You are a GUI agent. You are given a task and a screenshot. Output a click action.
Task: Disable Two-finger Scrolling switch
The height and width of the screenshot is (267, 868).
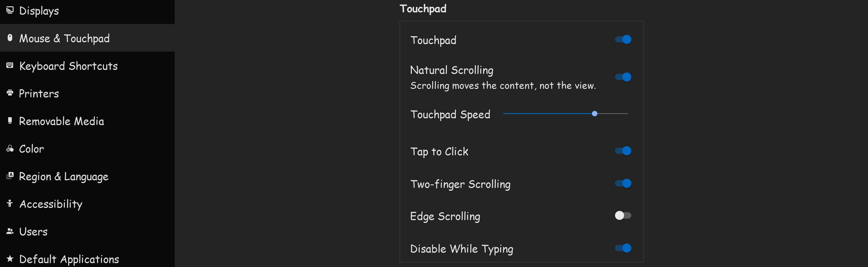click(x=623, y=184)
